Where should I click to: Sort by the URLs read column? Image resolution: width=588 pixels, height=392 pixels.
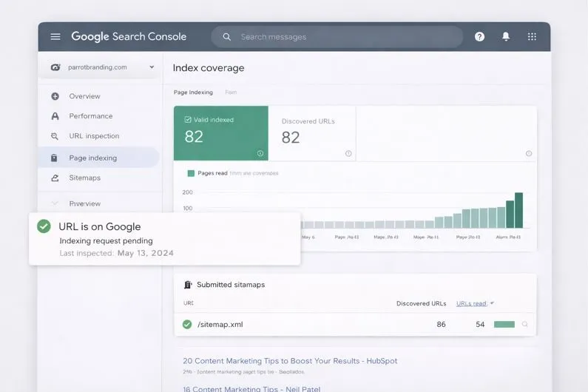[x=471, y=303]
